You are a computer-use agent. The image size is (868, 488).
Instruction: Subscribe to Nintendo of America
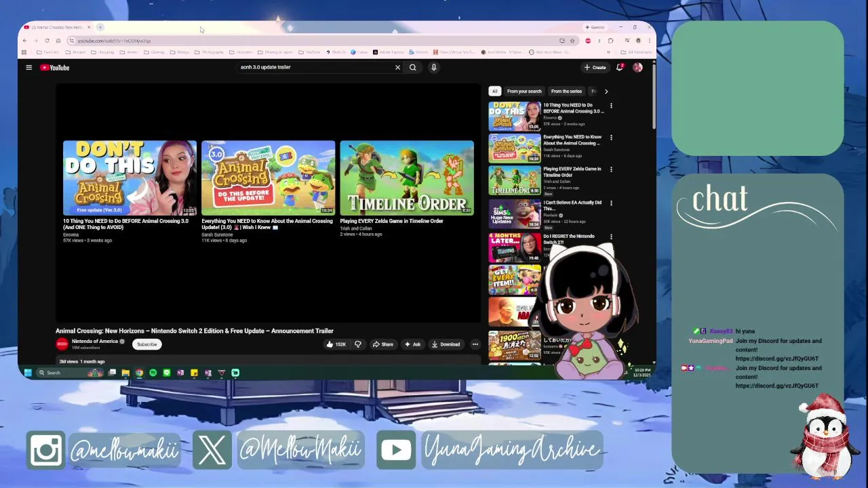click(146, 344)
